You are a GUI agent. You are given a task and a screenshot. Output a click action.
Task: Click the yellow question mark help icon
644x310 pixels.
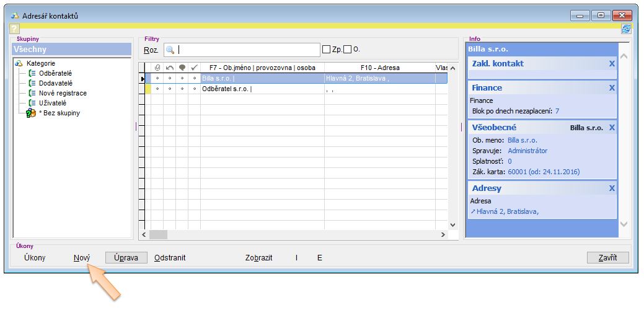(15, 29)
